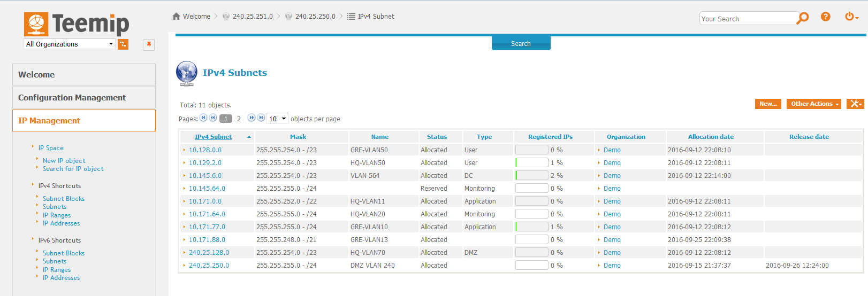Sort by the IPv4 Subnet column header
The height and width of the screenshot is (296, 868).
coord(213,137)
